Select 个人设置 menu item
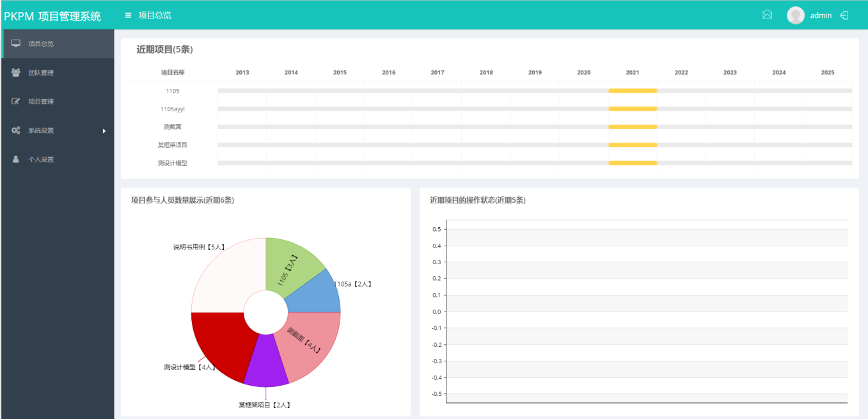Image resolution: width=868 pixels, height=419 pixels. [x=41, y=160]
